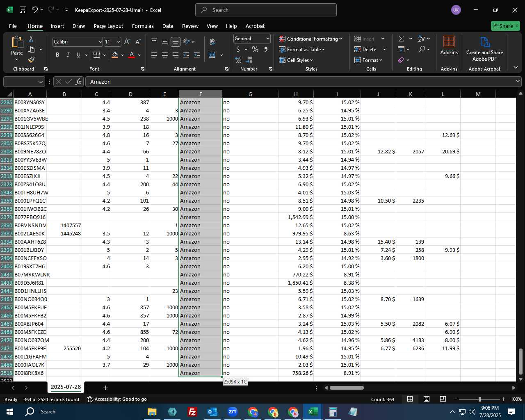Increase indent in Alignment group

(197, 55)
